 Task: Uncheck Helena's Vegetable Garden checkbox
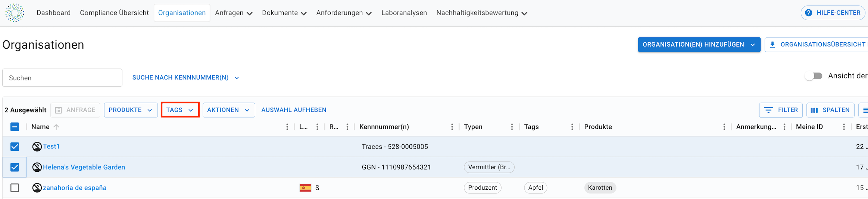pyautogui.click(x=15, y=167)
